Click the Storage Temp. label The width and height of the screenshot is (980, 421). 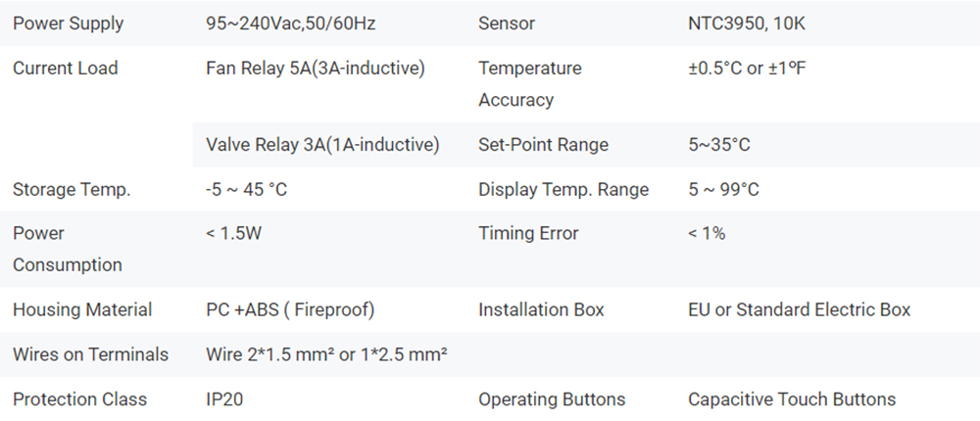[x=72, y=190]
